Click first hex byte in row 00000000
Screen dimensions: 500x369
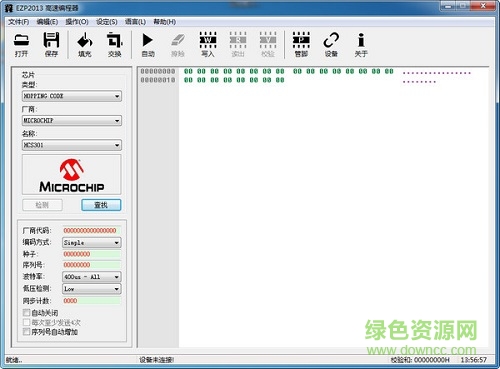[188, 71]
